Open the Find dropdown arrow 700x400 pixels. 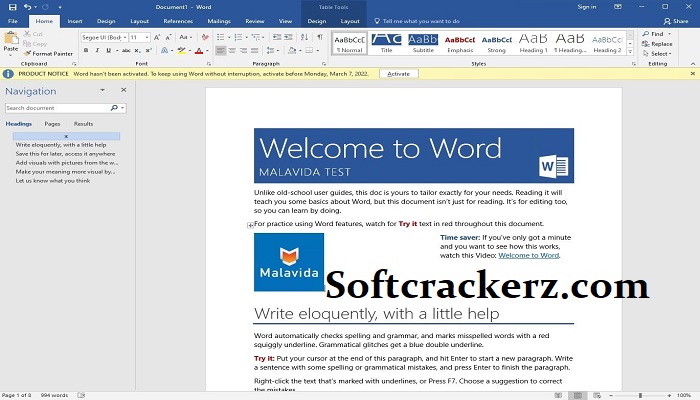[670, 34]
